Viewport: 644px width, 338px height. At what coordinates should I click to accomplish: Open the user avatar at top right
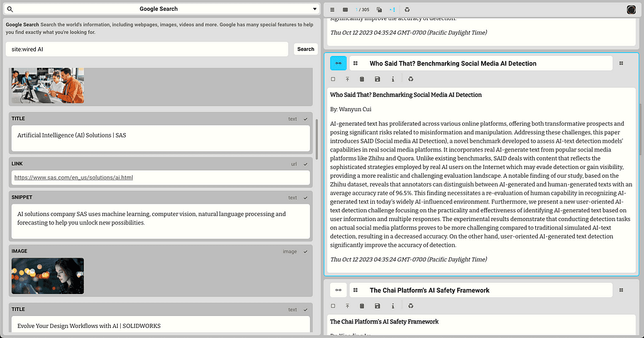tap(631, 9)
